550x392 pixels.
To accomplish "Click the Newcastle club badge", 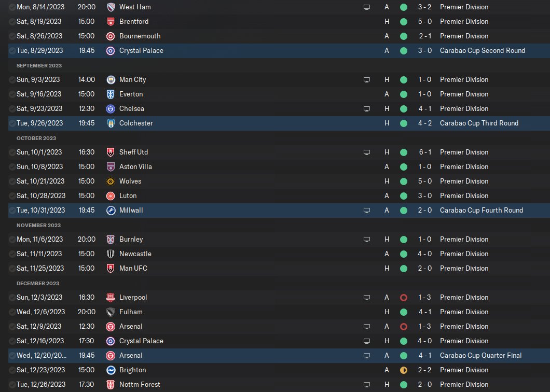I will pos(111,254).
